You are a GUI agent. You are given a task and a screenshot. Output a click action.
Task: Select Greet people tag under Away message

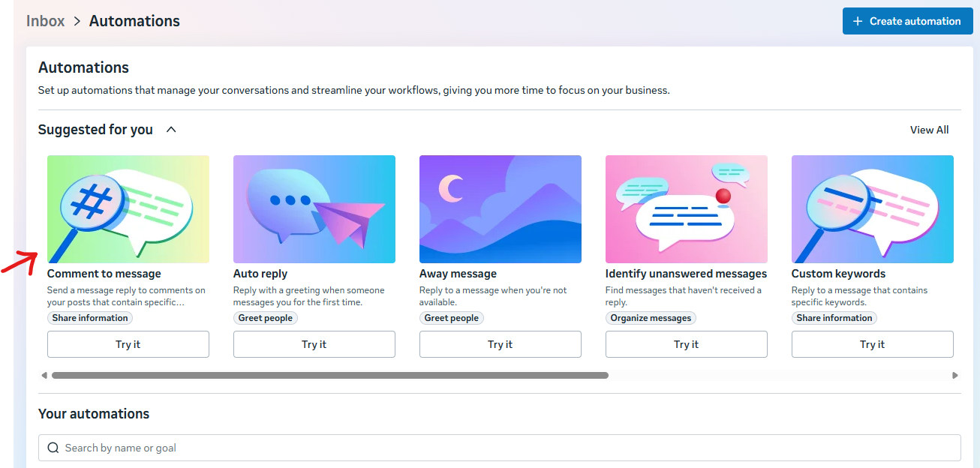(452, 318)
